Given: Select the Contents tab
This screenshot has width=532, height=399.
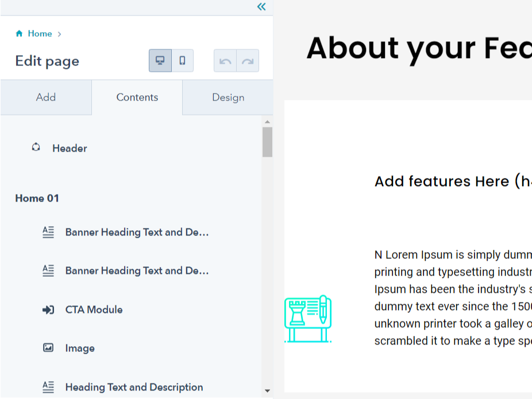Looking at the screenshot, I should (137, 98).
